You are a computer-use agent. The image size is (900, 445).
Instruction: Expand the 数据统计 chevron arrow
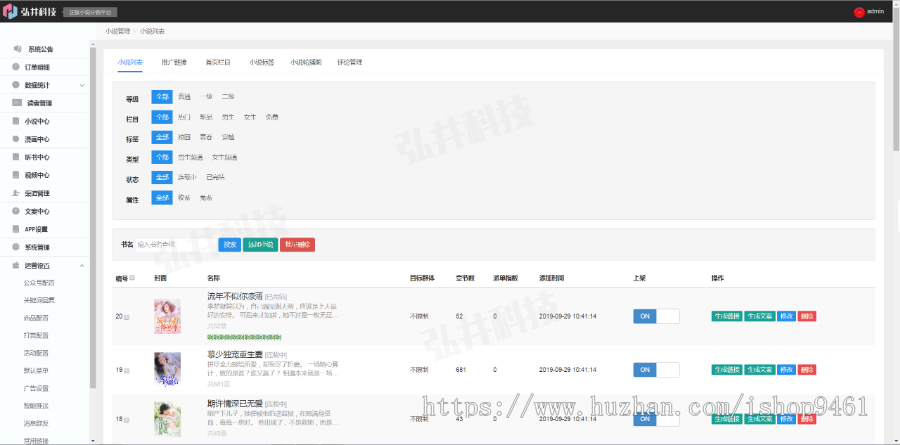[82, 86]
